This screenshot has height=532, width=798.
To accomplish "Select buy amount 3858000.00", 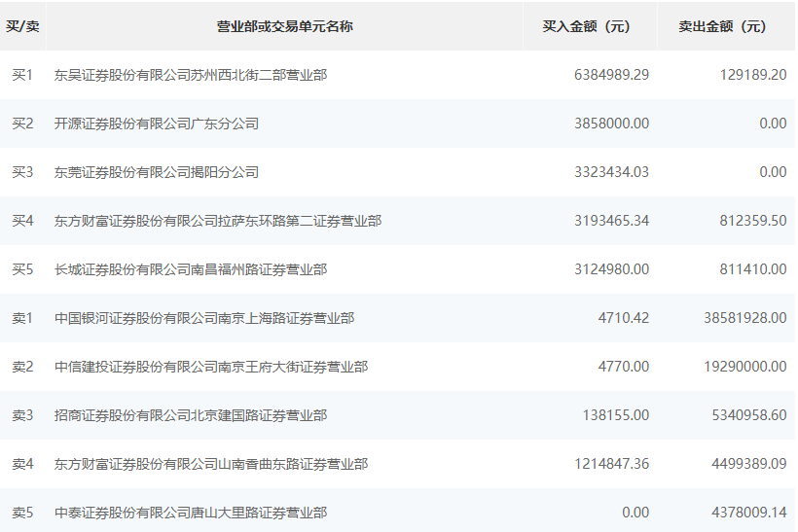I will point(612,124).
